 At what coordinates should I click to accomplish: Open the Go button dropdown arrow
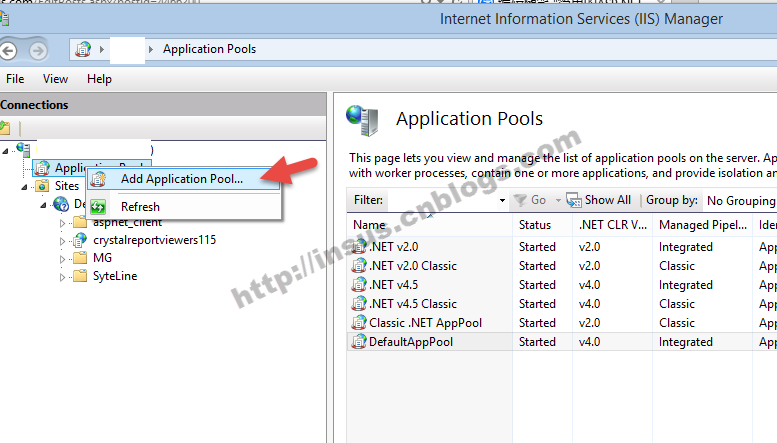click(558, 200)
